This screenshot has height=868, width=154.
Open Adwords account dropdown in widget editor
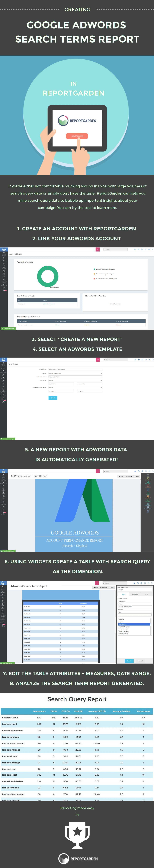(x=135, y=602)
